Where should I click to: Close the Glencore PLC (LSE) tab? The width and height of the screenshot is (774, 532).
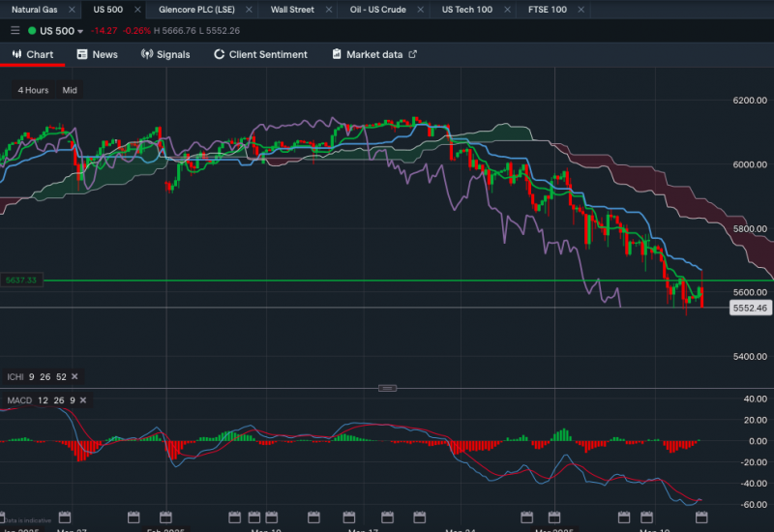click(248, 10)
